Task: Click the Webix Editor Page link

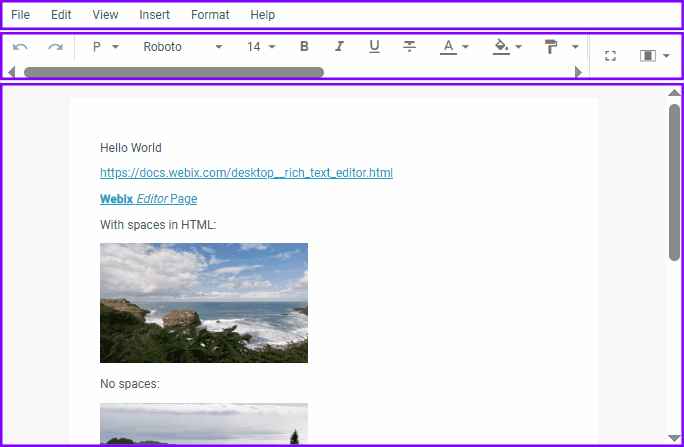Action: click(x=148, y=199)
